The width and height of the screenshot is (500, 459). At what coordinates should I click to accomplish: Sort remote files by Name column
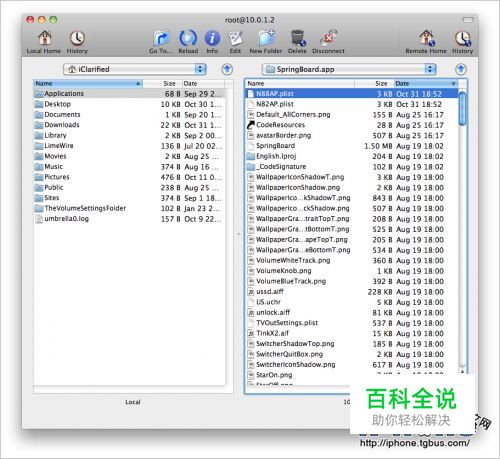(300, 83)
